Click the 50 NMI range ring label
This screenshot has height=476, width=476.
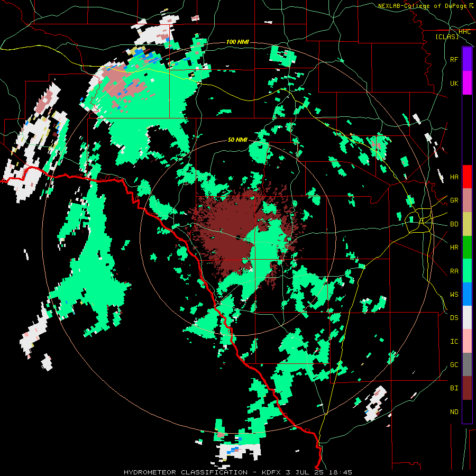[237, 140]
